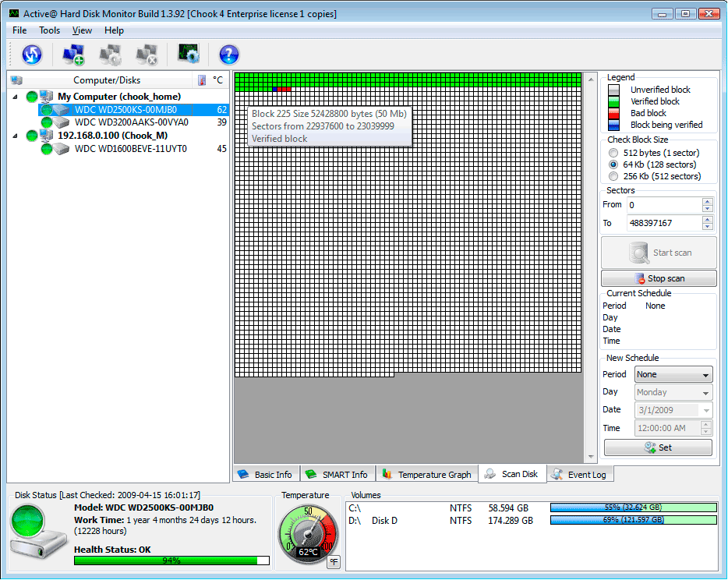Viewport: 728px width, 580px height.
Task: Open the Tools menu
Action: pos(49,30)
